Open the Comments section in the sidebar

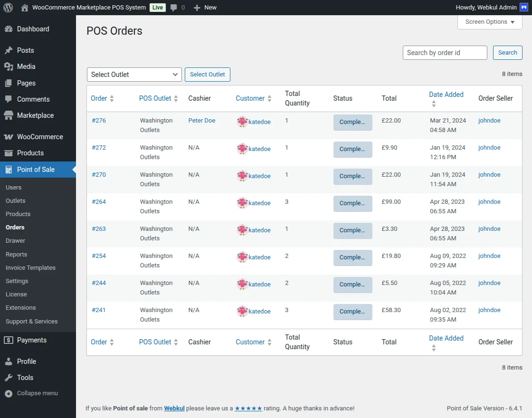[x=10, y=99]
